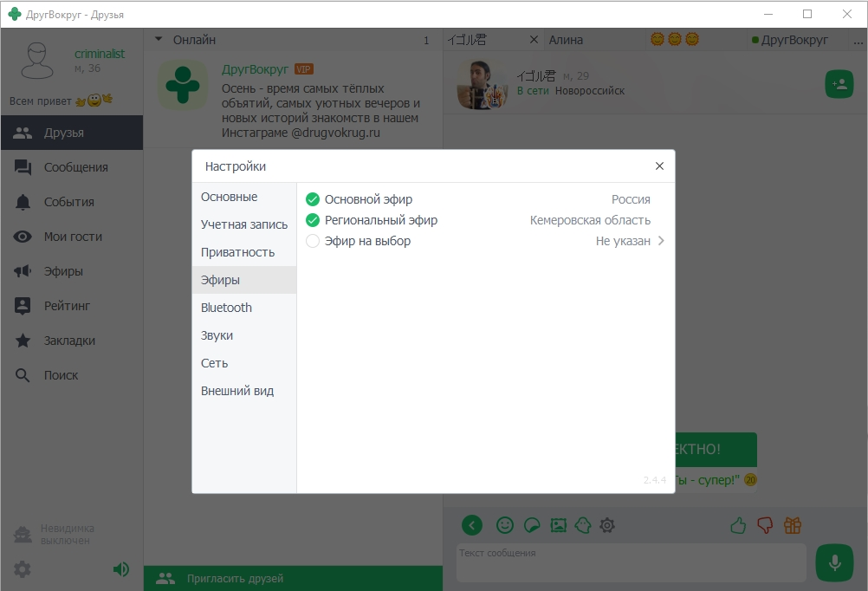Image resolution: width=868 pixels, height=591 pixels.
Task: Select Приватность settings category
Action: [244, 252]
